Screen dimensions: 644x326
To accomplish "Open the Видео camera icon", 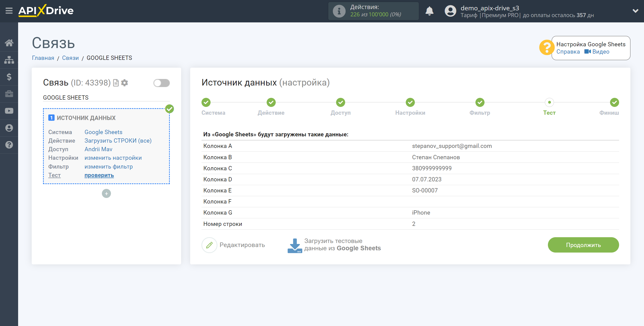I will [x=587, y=52].
